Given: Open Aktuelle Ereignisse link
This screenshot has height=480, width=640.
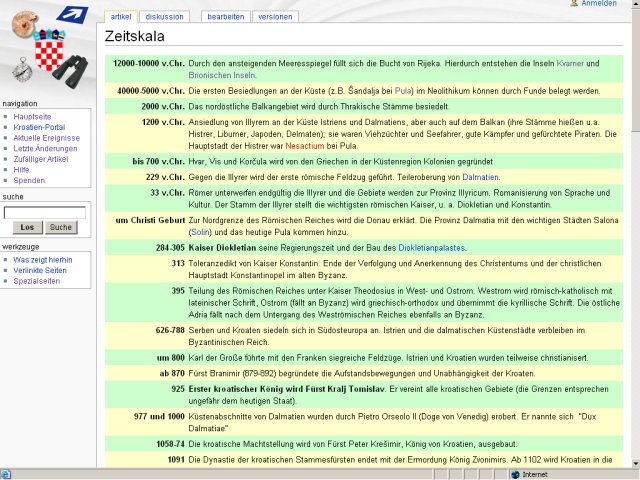Looking at the screenshot, I should (47, 138).
